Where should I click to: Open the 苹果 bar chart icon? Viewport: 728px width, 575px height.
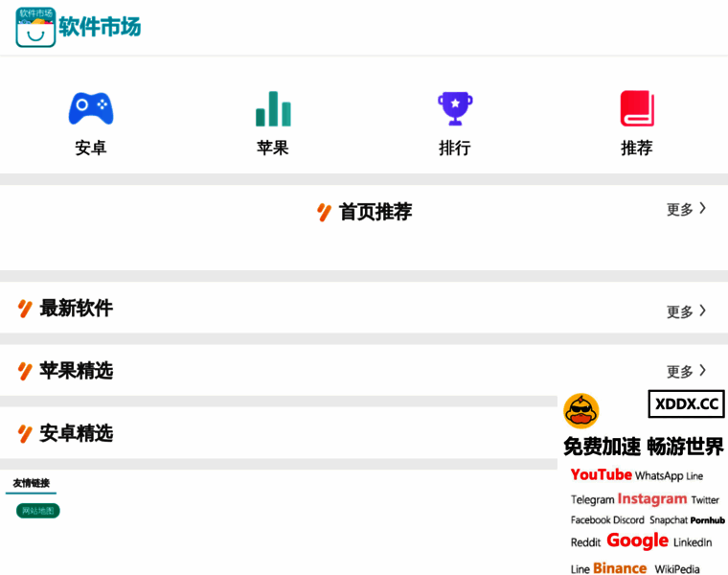point(273,108)
